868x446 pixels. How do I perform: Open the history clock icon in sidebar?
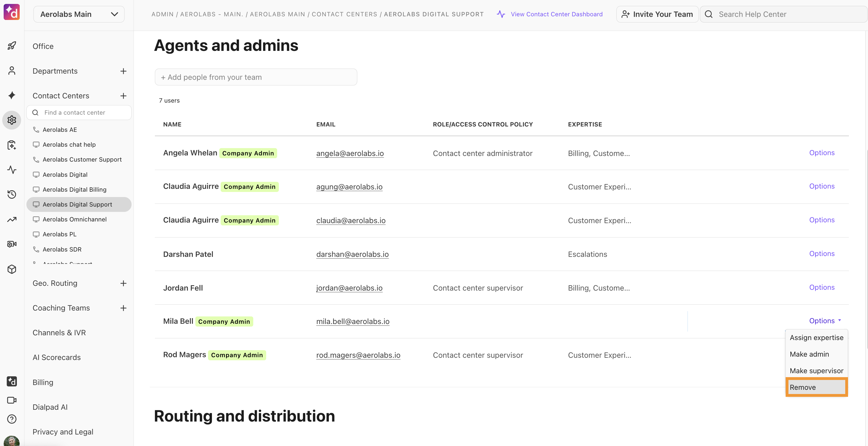click(12, 194)
